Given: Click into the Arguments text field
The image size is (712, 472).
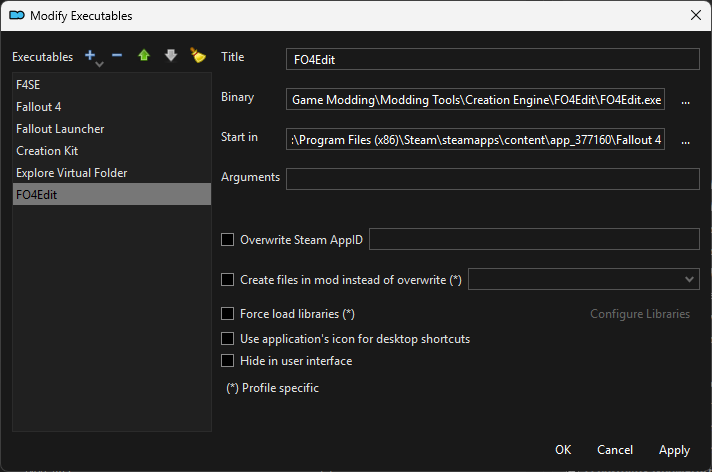Looking at the screenshot, I should 492,179.
